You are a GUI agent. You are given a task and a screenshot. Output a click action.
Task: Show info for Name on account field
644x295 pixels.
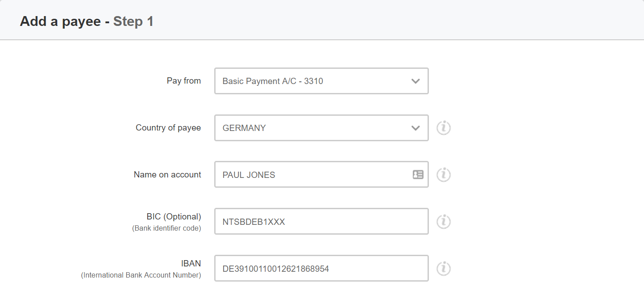pyautogui.click(x=443, y=175)
